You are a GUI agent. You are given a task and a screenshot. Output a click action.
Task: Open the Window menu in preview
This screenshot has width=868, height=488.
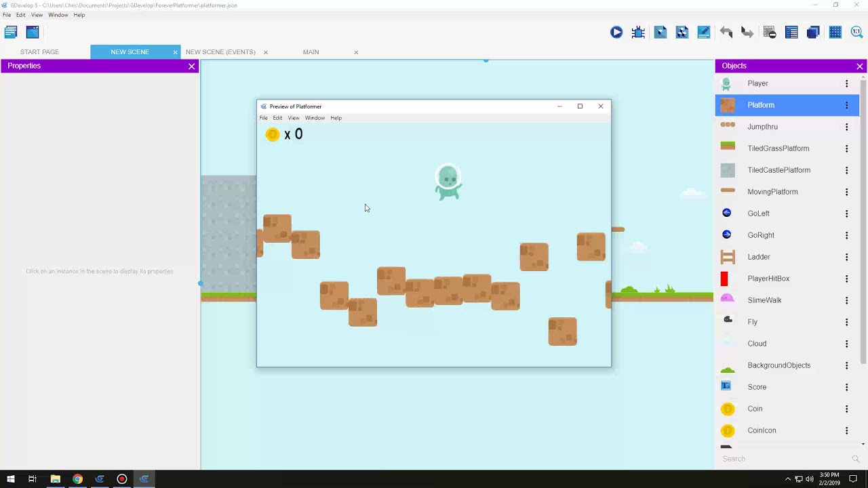click(x=315, y=118)
